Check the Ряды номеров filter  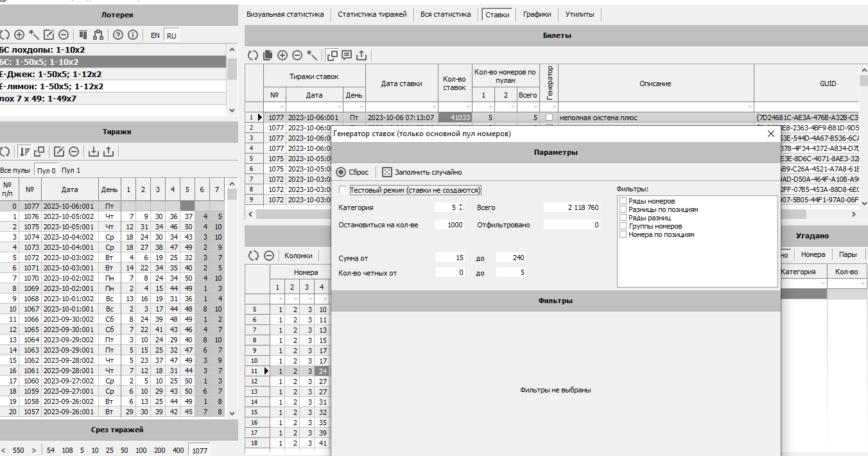pos(623,201)
